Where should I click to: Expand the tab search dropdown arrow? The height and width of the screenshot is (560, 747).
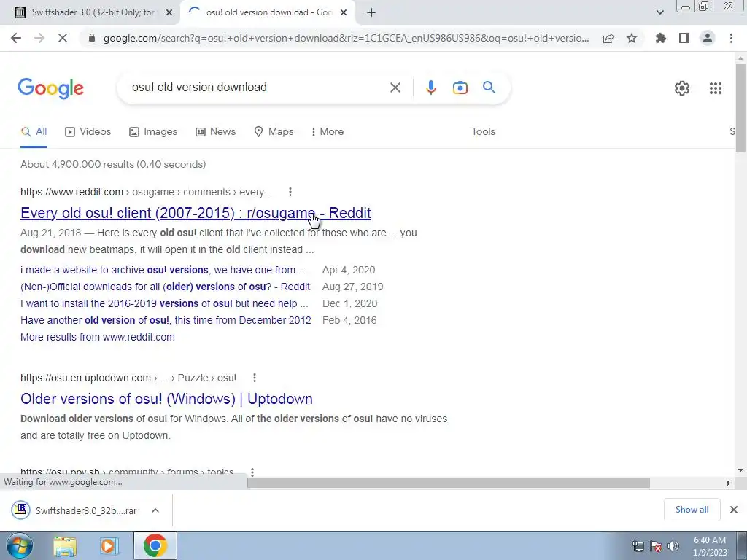pyautogui.click(x=659, y=13)
